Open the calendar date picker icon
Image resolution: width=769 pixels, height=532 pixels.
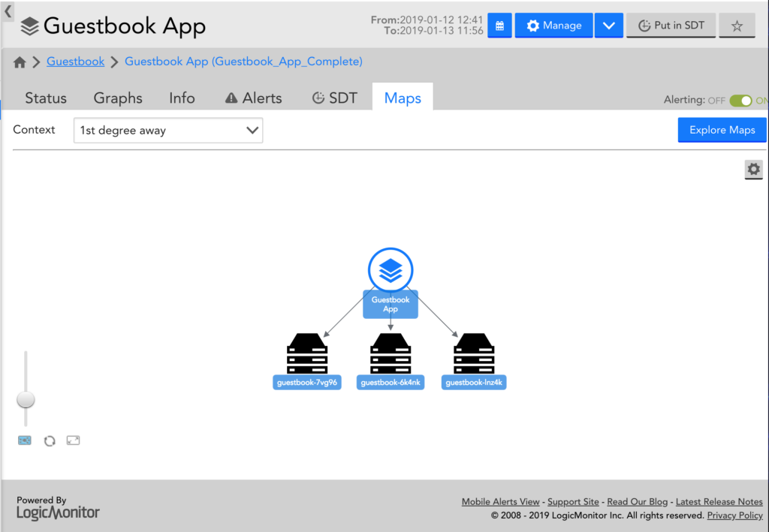(x=499, y=25)
